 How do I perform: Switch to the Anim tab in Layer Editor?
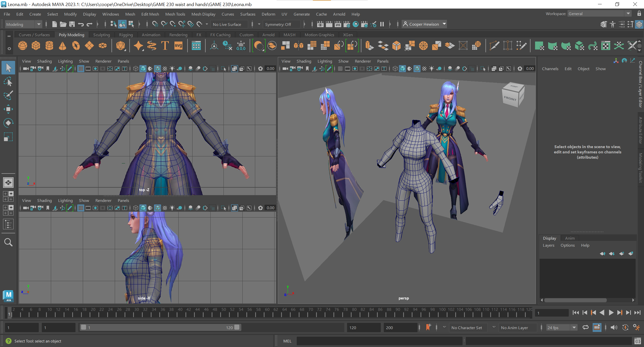coord(570,238)
